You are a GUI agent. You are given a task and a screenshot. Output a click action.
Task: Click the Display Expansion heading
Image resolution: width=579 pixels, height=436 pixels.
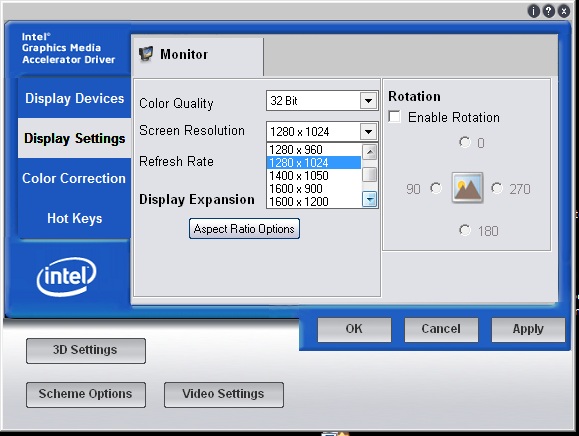[x=197, y=199]
